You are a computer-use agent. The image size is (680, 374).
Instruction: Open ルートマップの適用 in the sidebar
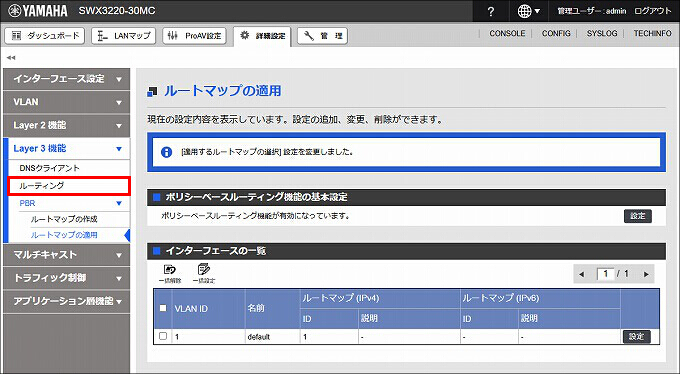click(x=64, y=235)
